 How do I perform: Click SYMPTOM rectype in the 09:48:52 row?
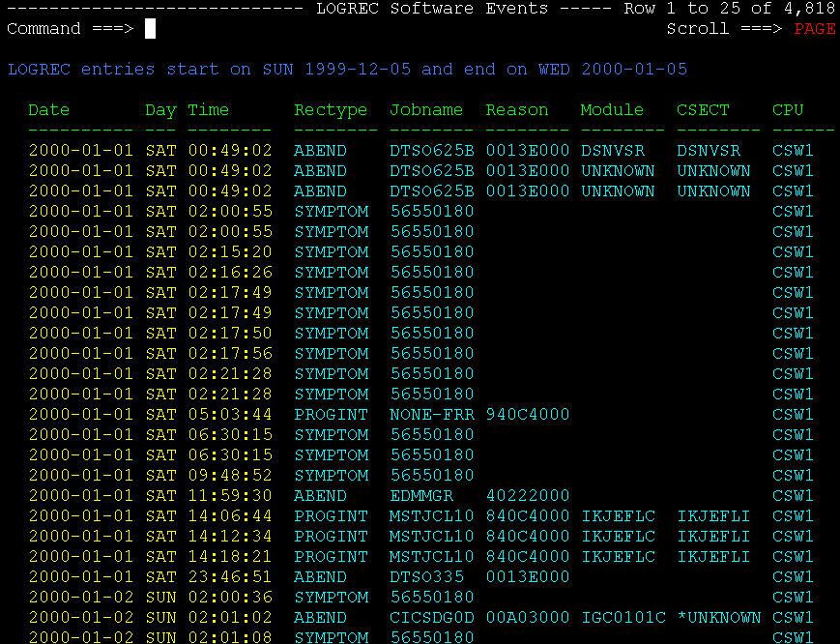[332, 475]
